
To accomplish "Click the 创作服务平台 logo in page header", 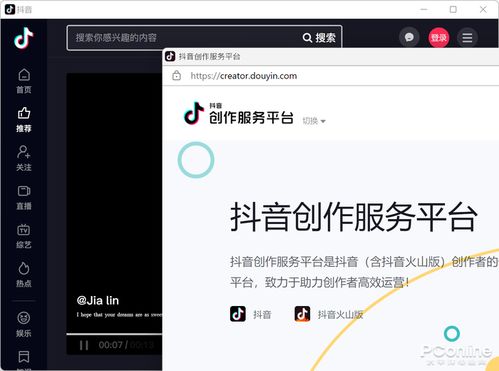I will click(x=239, y=114).
